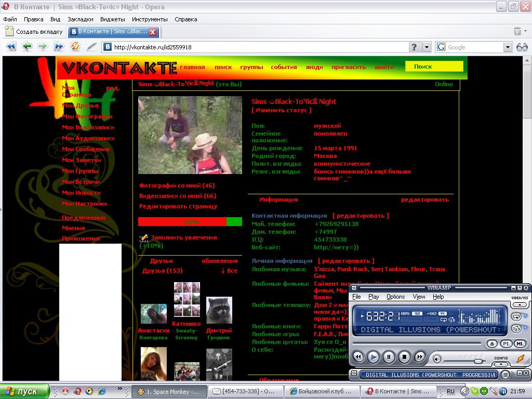Click the Google search input field
The width and height of the screenshot is (532, 399).
[x=474, y=47]
